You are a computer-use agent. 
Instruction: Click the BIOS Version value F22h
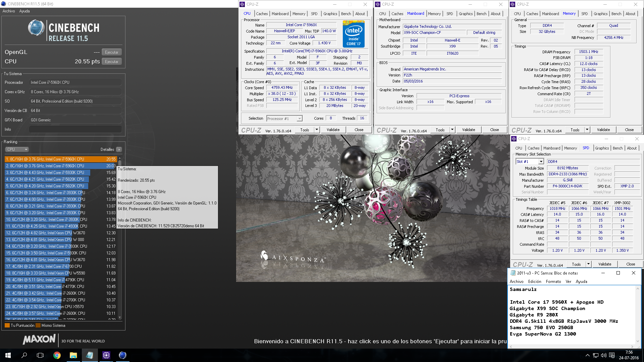[452, 75]
